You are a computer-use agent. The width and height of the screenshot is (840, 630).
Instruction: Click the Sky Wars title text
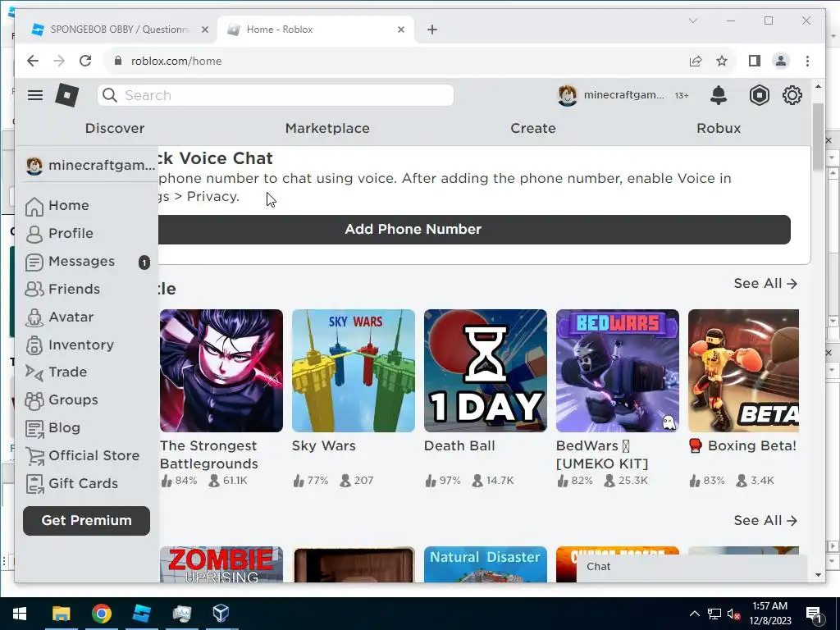coord(323,446)
